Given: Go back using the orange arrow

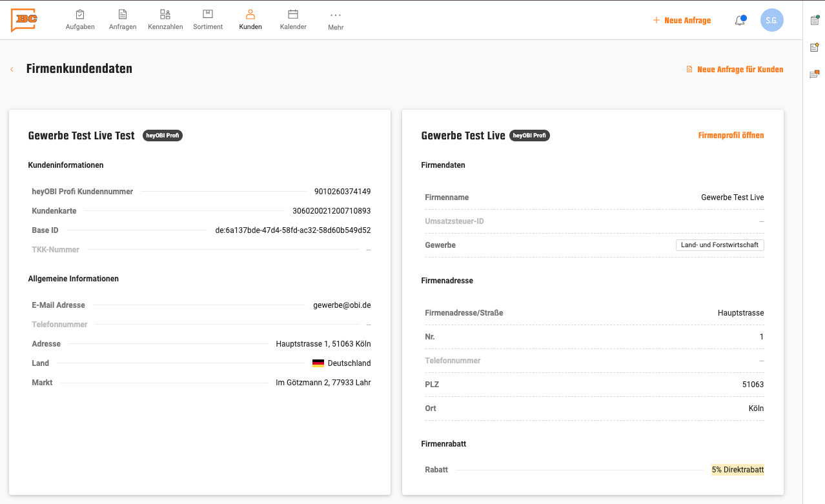Looking at the screenshot, I should 12,69.
